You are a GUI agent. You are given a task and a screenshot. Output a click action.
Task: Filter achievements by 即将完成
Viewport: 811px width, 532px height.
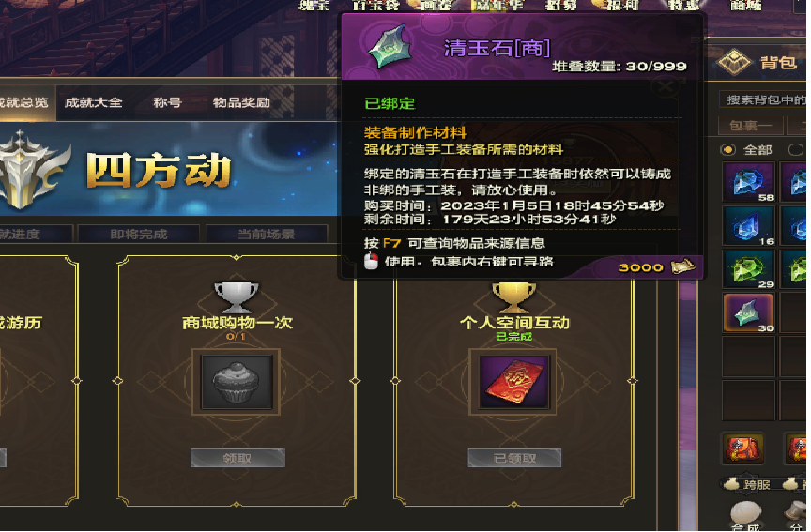click(139, 235)
